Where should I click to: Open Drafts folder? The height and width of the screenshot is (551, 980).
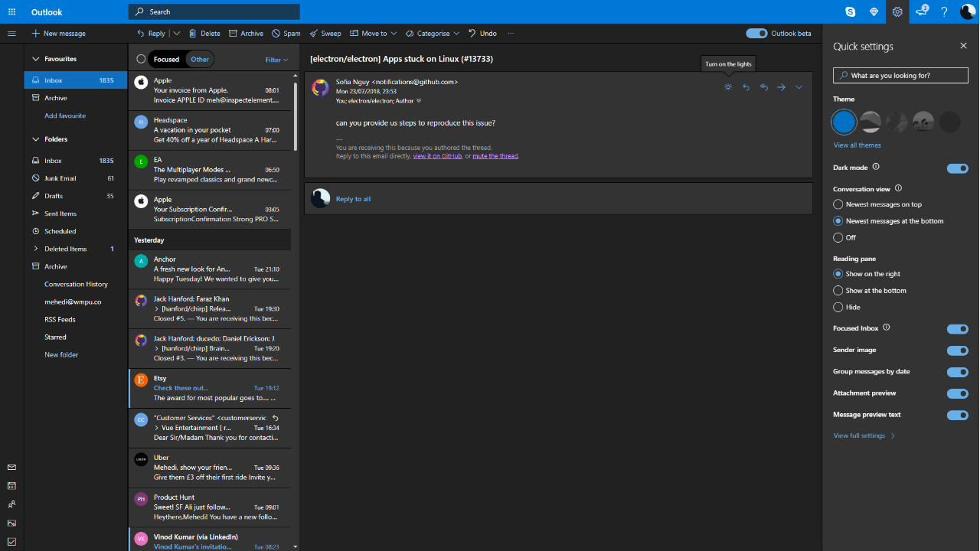(x=76, y=196)
